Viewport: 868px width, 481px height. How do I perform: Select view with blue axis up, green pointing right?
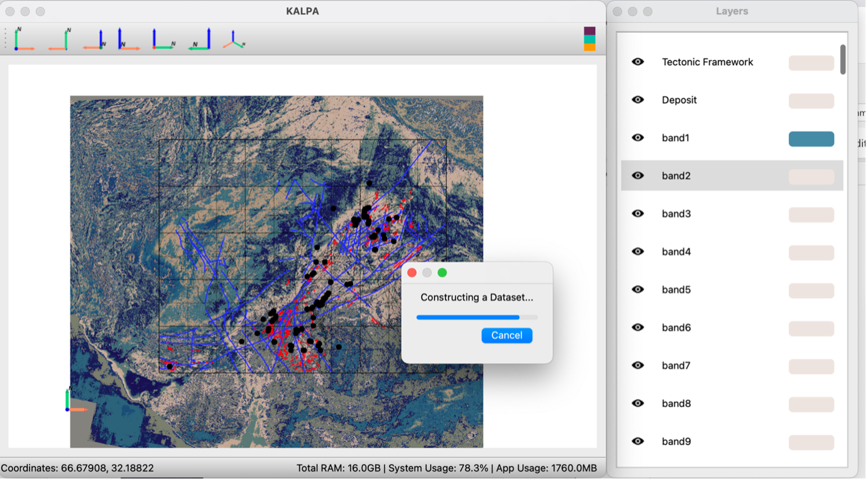point(163,39)
